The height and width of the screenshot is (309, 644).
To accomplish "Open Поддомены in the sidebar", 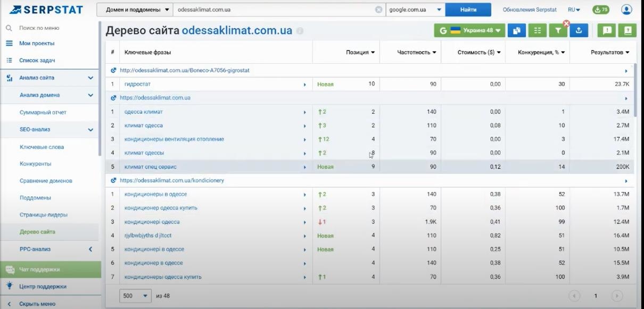I will [35, 198].
